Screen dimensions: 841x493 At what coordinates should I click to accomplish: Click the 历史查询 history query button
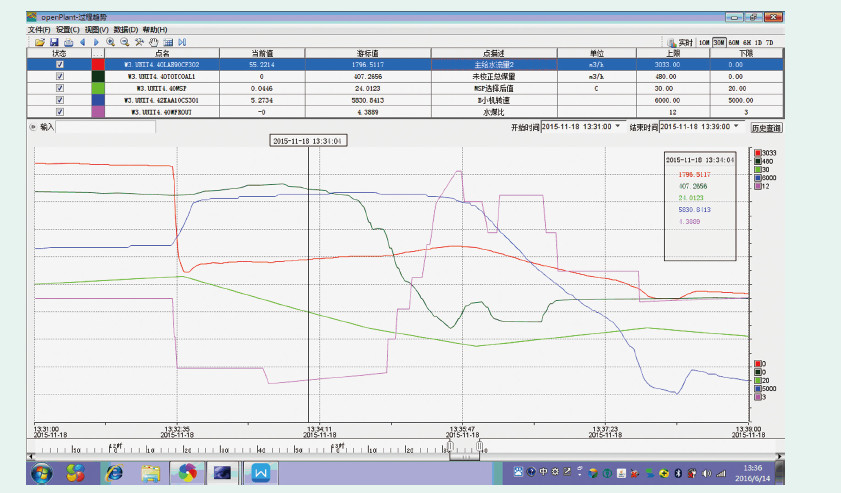[767, 128]
